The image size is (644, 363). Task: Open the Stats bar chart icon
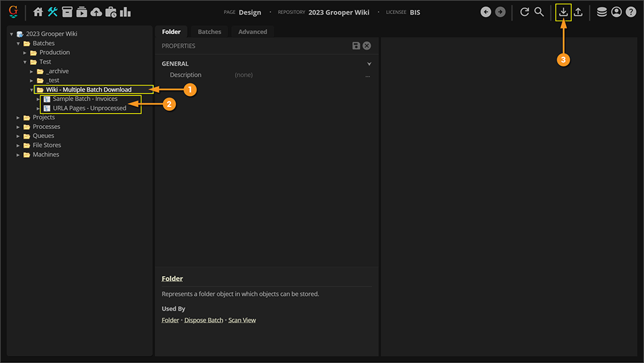point(126,12)
